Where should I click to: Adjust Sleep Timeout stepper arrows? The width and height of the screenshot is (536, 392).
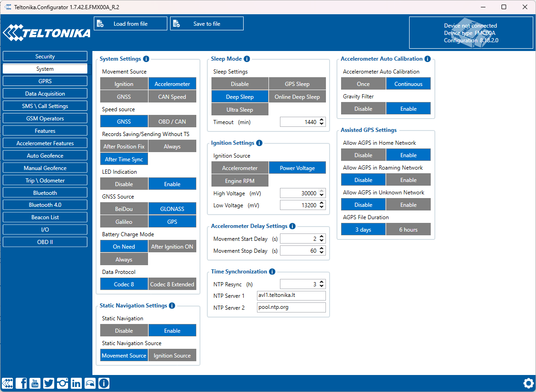click(x=321, y=122)
